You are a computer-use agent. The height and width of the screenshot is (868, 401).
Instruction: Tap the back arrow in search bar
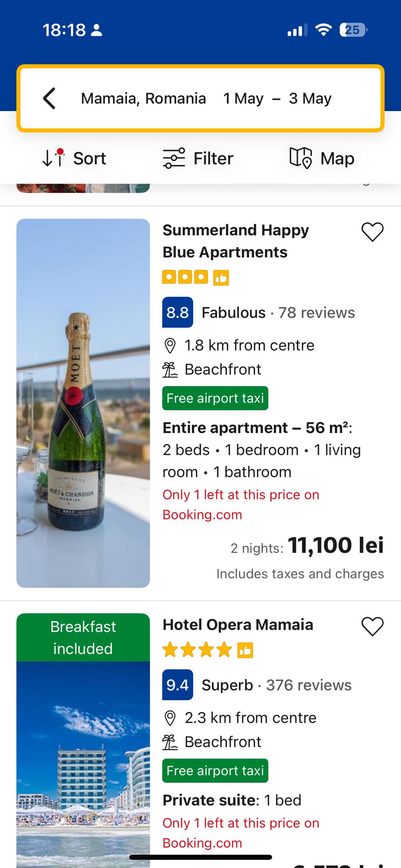(x=50, y=98)
